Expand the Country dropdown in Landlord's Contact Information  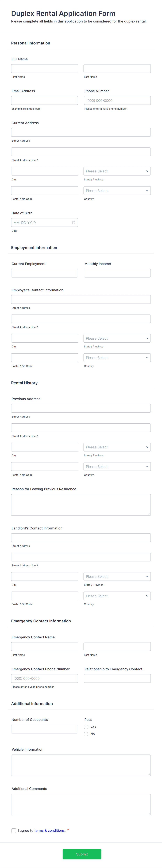(117, 596)
